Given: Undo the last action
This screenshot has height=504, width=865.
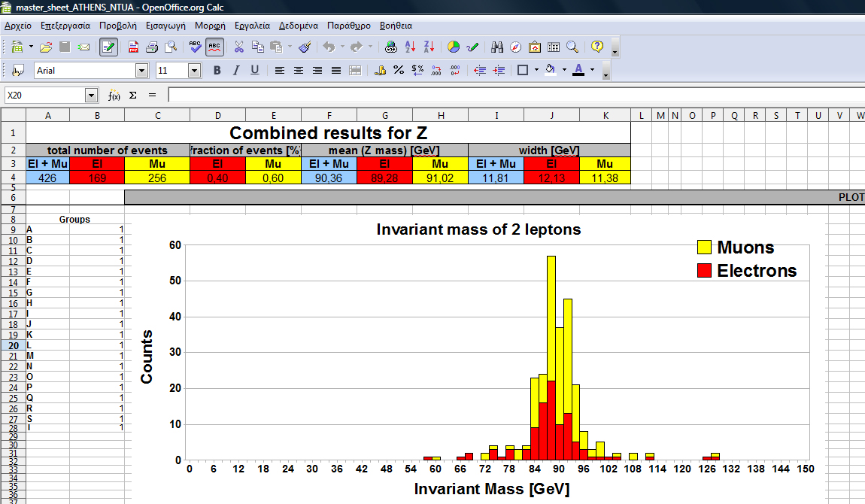Looking at the screenshot, I should [329, 47].
